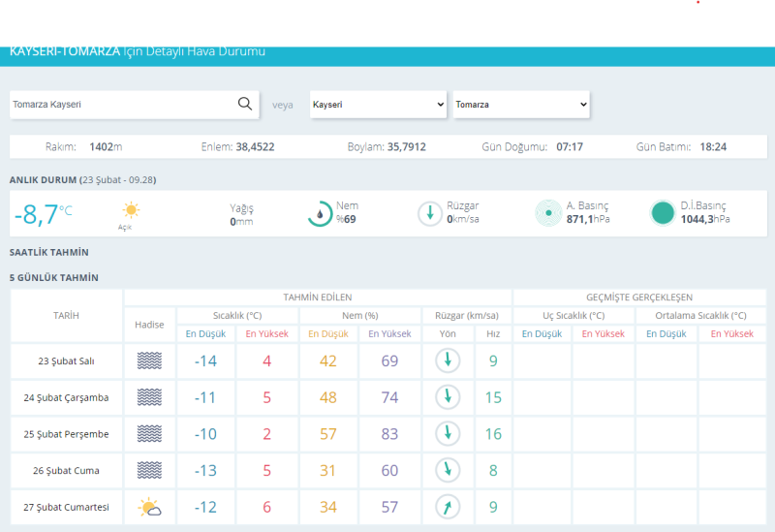Image resolution: width=775 pixels, height=532 pixels.
Task: Click the 24 Şubat Çarşamba date cell
Action: (x=66, y=397)
